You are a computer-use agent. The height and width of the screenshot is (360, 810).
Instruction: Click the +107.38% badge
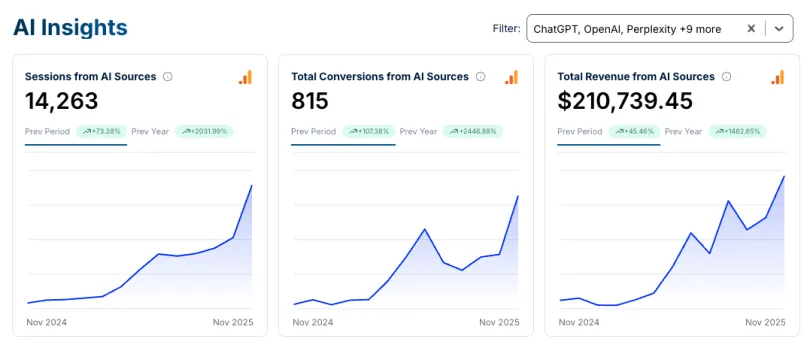tap(369, 131)
